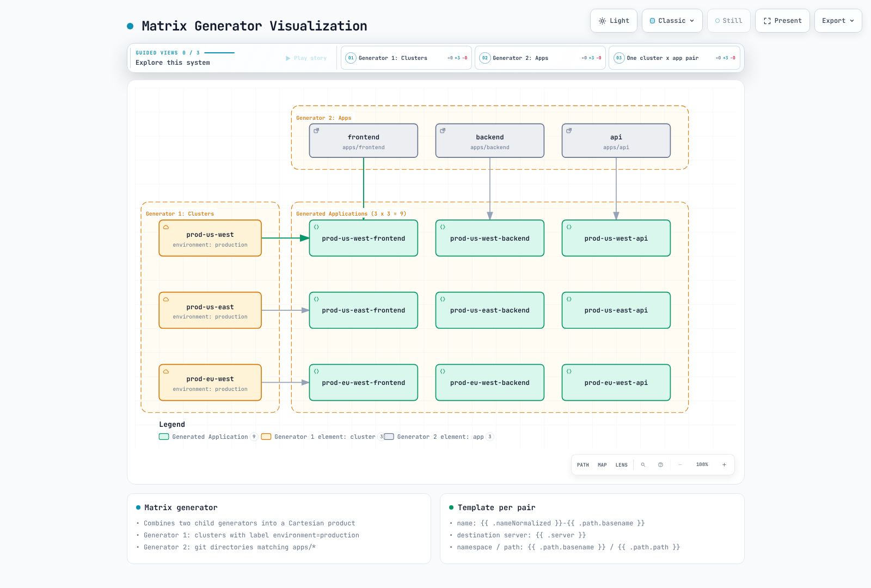The image size is (871, 588).
Task: Select the api app node
Action: point(616,140)
